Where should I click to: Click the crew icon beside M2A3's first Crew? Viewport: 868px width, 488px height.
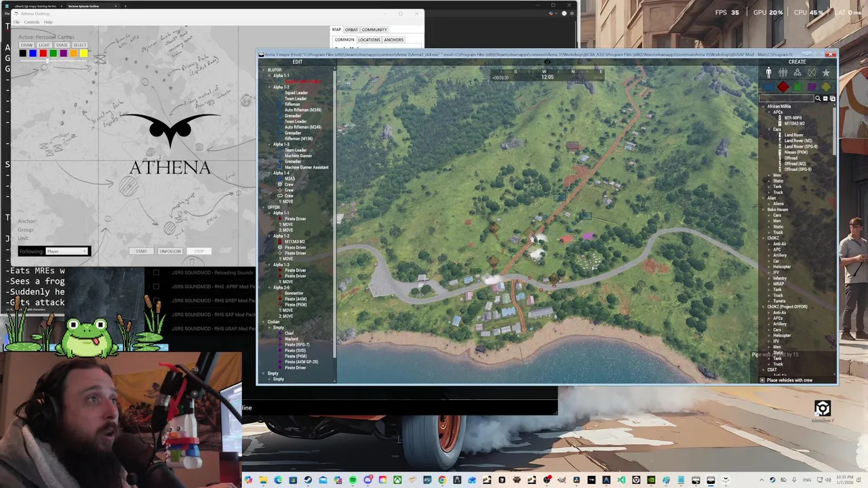tap(280, 184)
